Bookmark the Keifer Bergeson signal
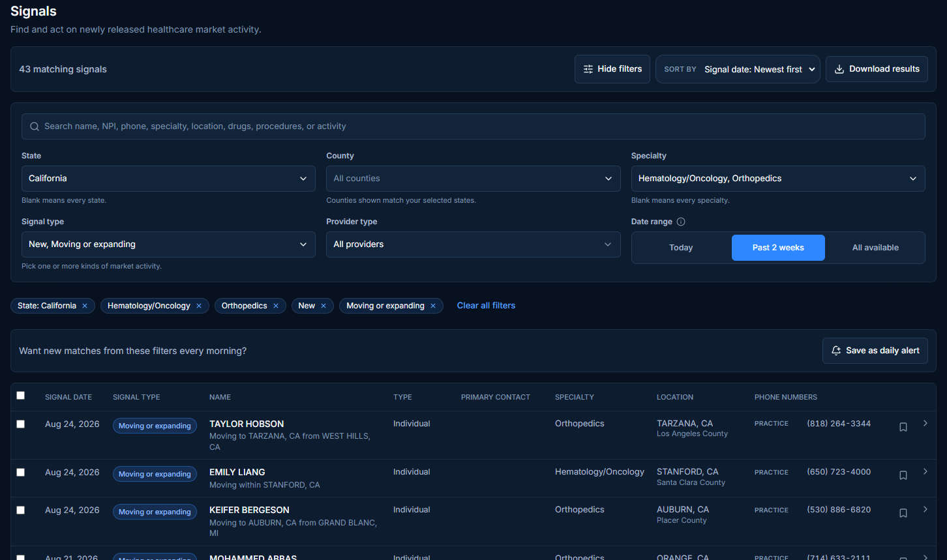 pos(903,513)
